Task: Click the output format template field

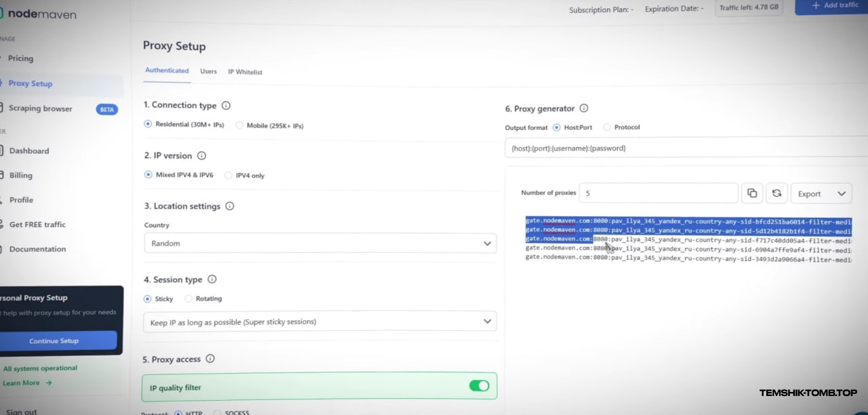Action: pos(686,148)
